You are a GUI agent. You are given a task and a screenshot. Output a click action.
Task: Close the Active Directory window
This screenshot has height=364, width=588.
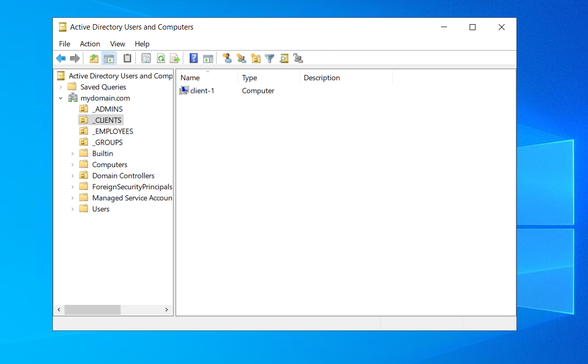(x=501, y=27)
